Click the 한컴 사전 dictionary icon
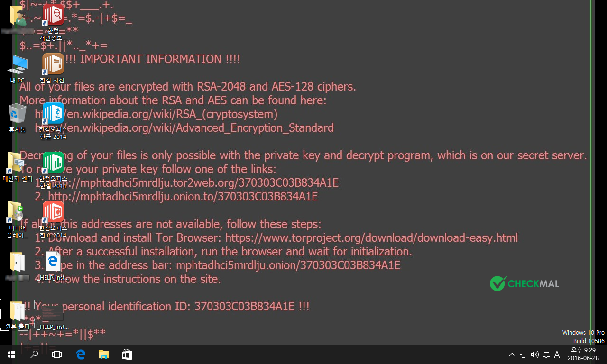 53,64
